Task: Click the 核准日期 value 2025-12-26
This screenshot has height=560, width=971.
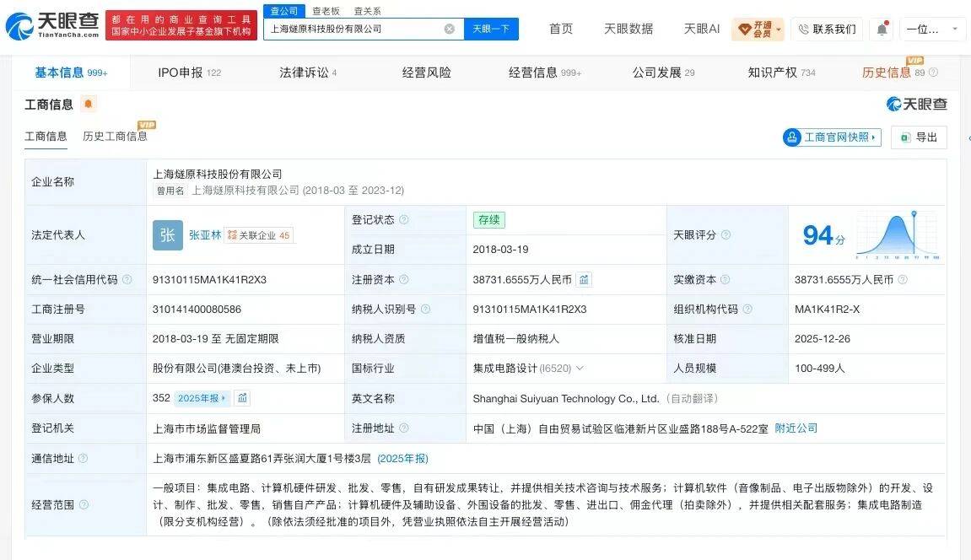Action: point(823,339)
